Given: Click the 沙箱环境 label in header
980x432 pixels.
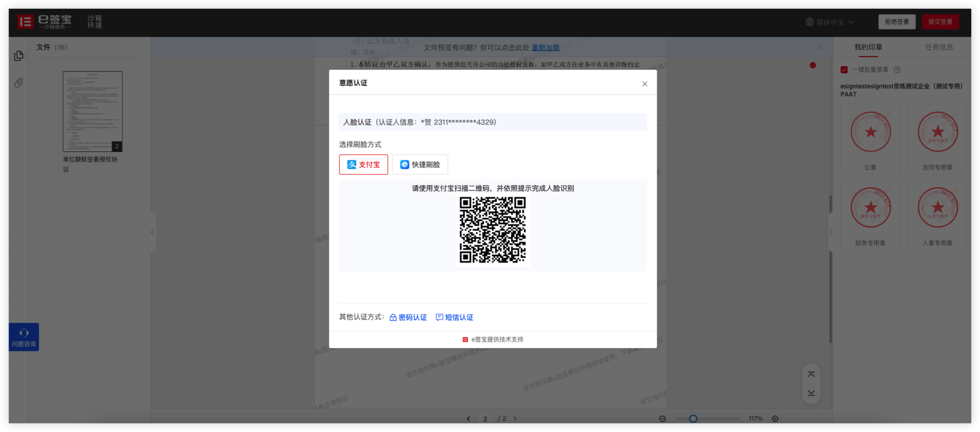Looking at the screenshot, I should point(94,22).
